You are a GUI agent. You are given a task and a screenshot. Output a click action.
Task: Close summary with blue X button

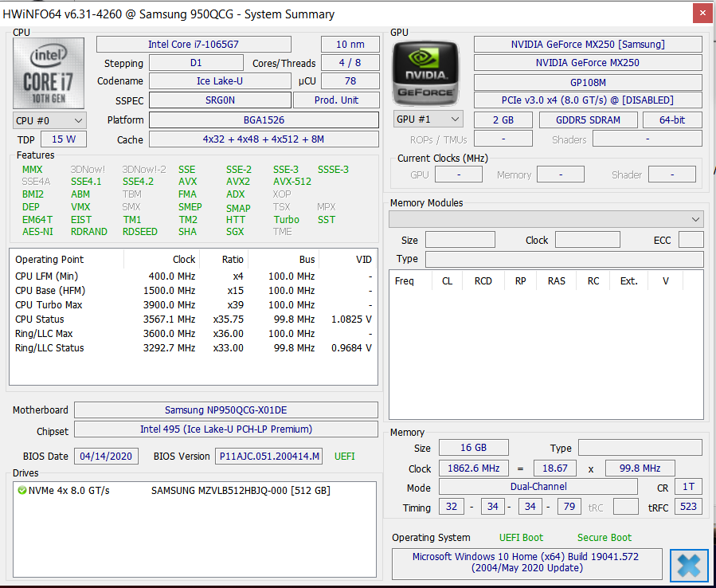(689, 565)
